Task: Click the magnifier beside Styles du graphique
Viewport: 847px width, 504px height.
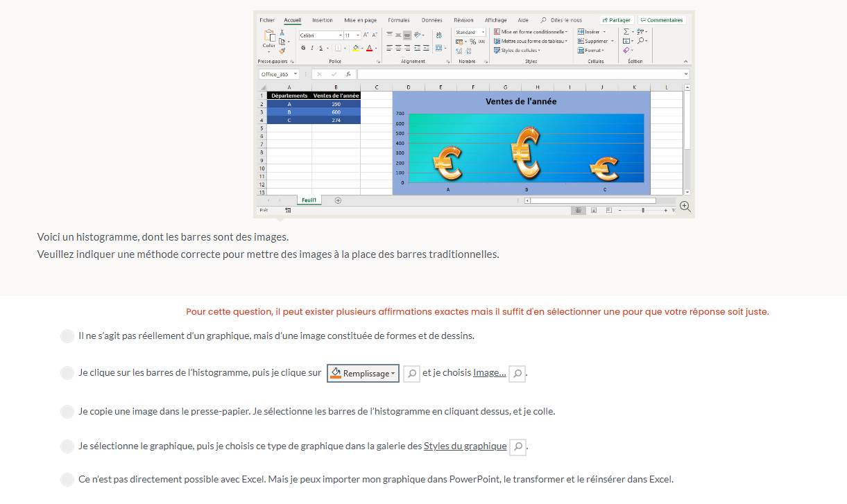Action: (517, 447)
